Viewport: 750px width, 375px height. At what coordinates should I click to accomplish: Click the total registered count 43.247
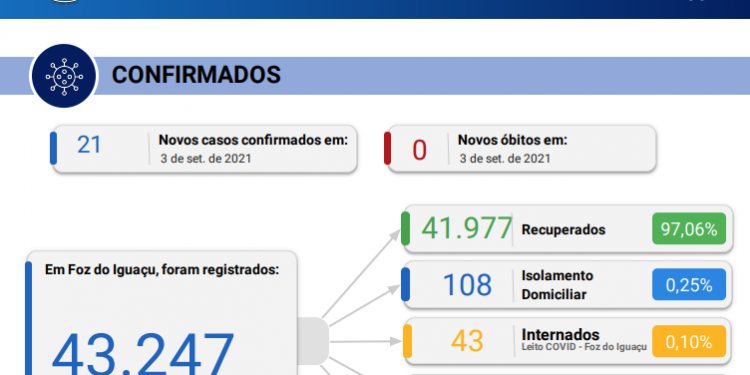(143, 354)
